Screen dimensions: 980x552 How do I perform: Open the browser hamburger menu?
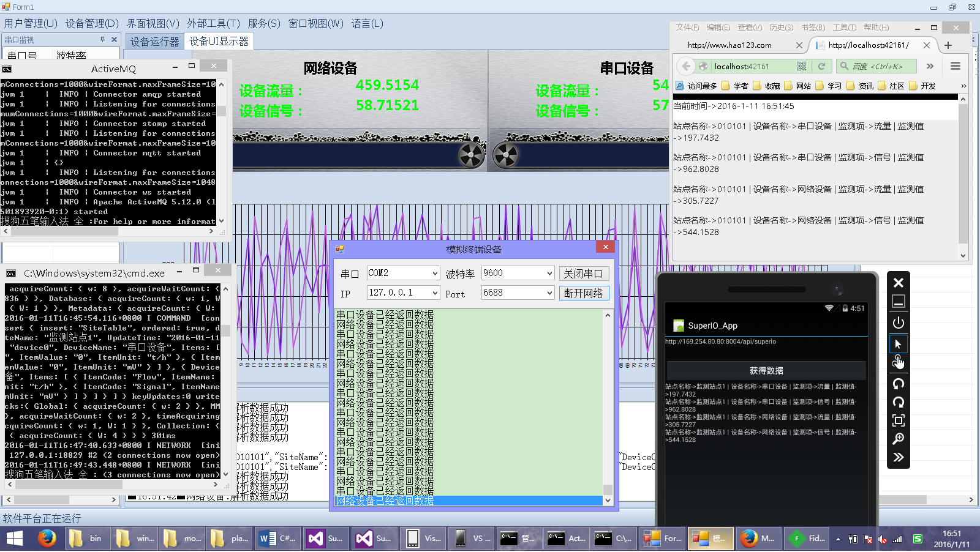[x=955, y=66]
